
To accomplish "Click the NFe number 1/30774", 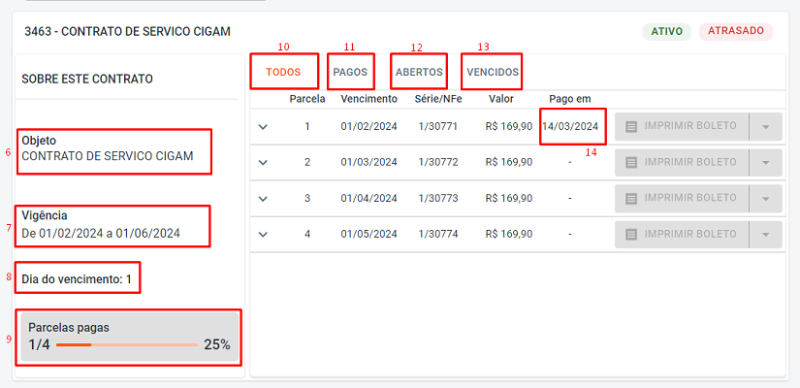I will (438, 234).
